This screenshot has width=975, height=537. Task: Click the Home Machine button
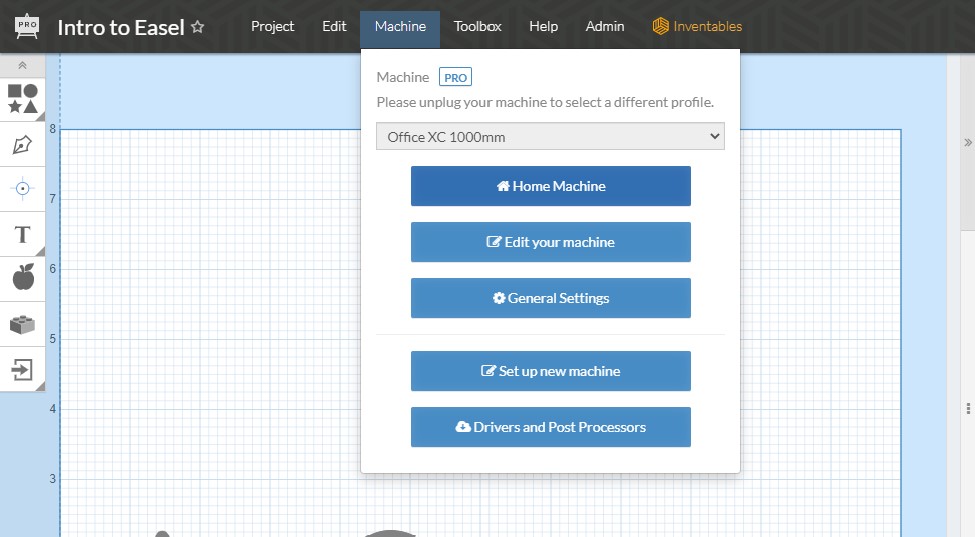coord(550,186)
